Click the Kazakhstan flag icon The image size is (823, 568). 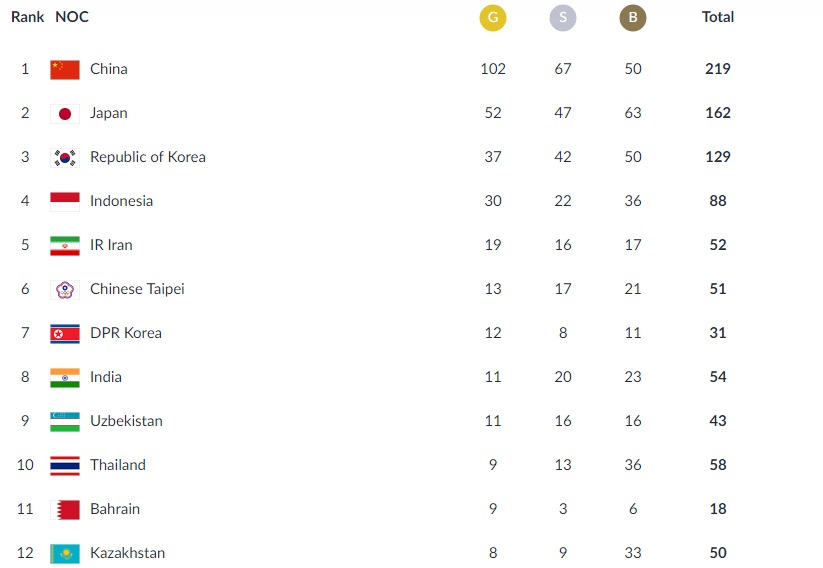pos(65,553)
